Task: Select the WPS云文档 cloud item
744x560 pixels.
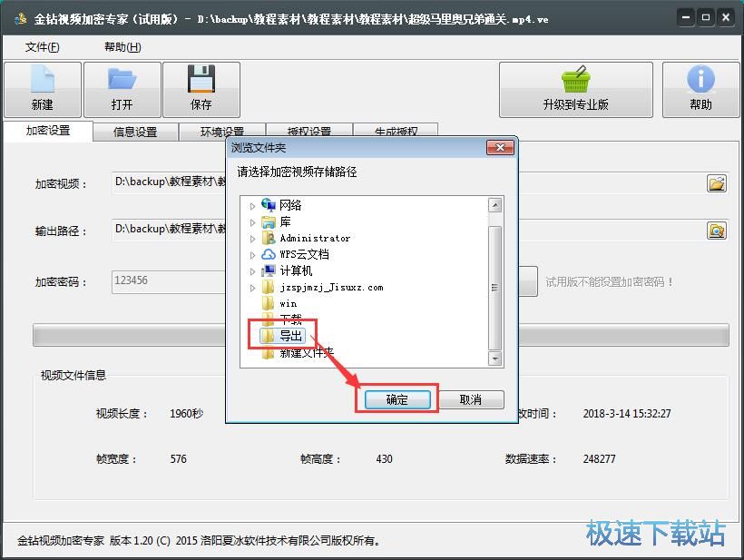Action: [295, 254]
